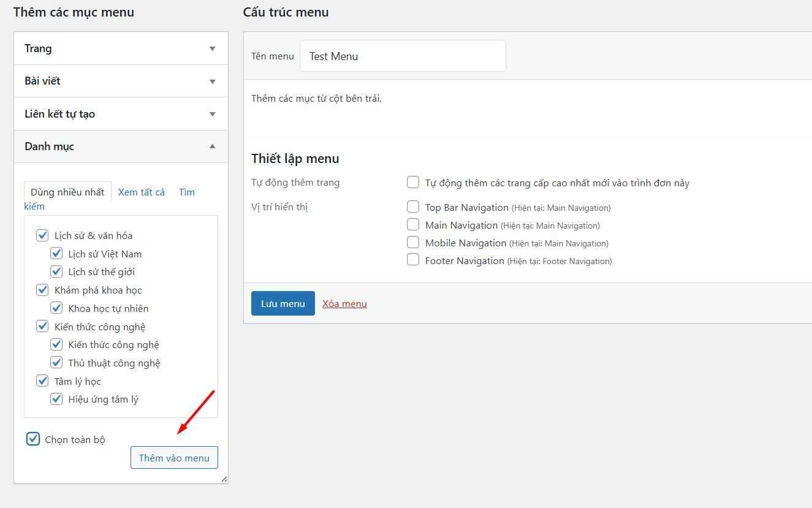Enable Tự động thêm các trang checkbox

[x=413, y=183]
